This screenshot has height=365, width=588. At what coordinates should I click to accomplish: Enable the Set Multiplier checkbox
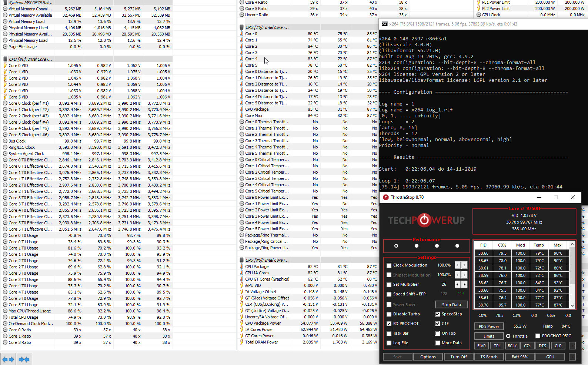click(x=389, y=285)
